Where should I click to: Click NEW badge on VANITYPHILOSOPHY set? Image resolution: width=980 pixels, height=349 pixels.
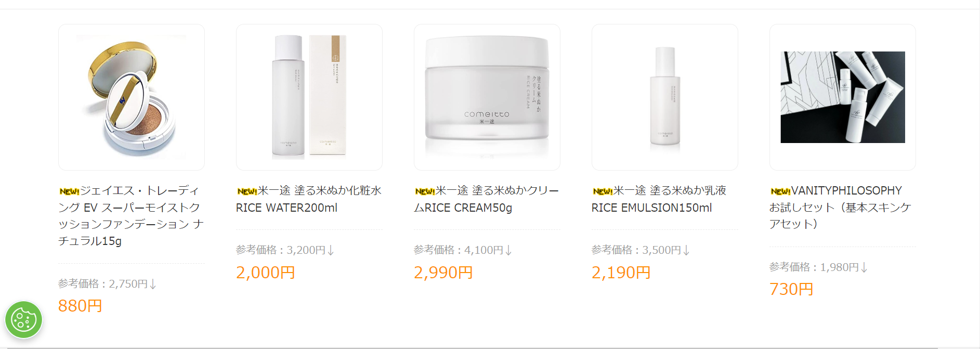click(x=780, y=191)
